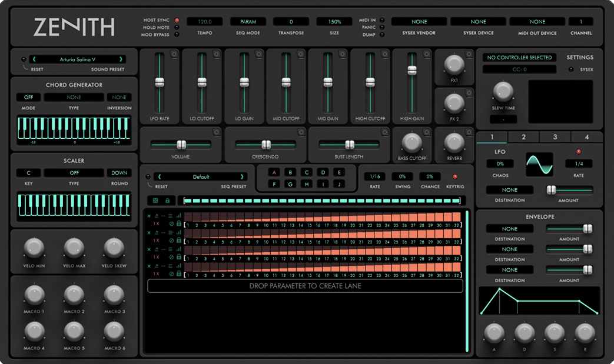Switch to modulation tab 3

pos(555,137)
